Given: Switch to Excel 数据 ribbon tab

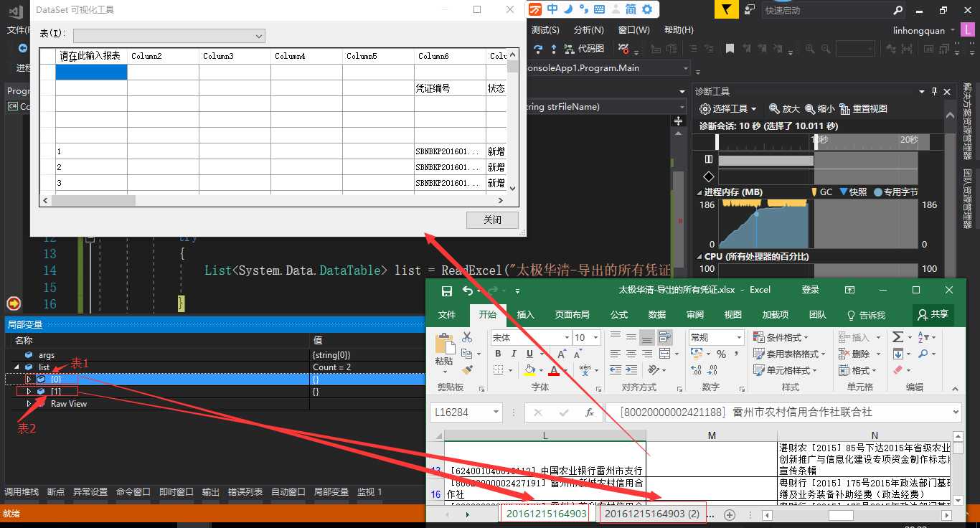Looking at the screenshot, I should (657, 314).
